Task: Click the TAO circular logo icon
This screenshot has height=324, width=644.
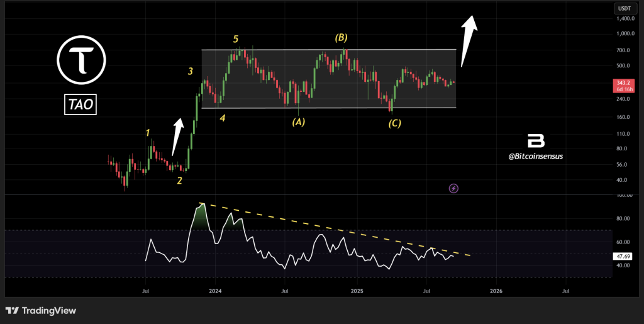Action: tap(82, 61)
